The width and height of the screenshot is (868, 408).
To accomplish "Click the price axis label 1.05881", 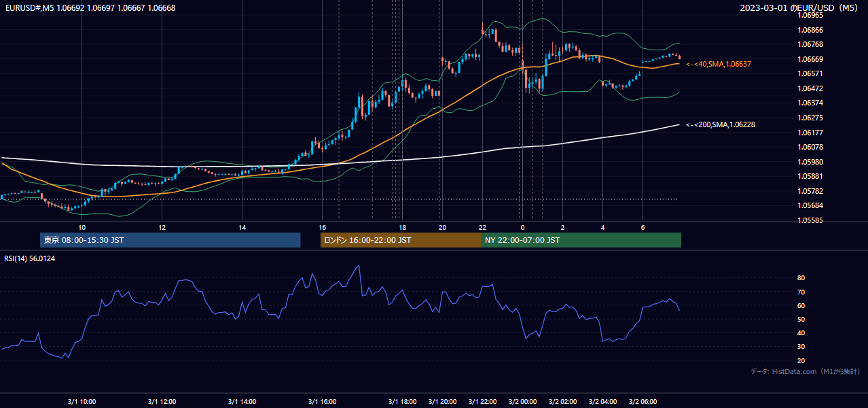I will coord(810,176).
